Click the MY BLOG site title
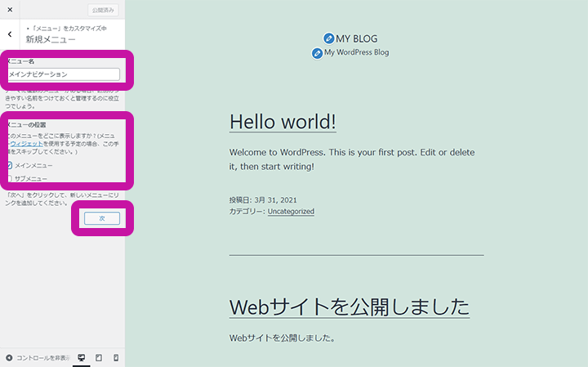 pyautogui.click(x=357, y=38)
